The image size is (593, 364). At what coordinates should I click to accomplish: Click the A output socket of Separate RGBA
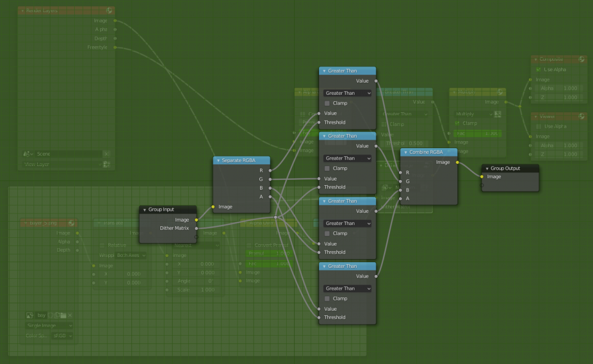tap(270, 197)
